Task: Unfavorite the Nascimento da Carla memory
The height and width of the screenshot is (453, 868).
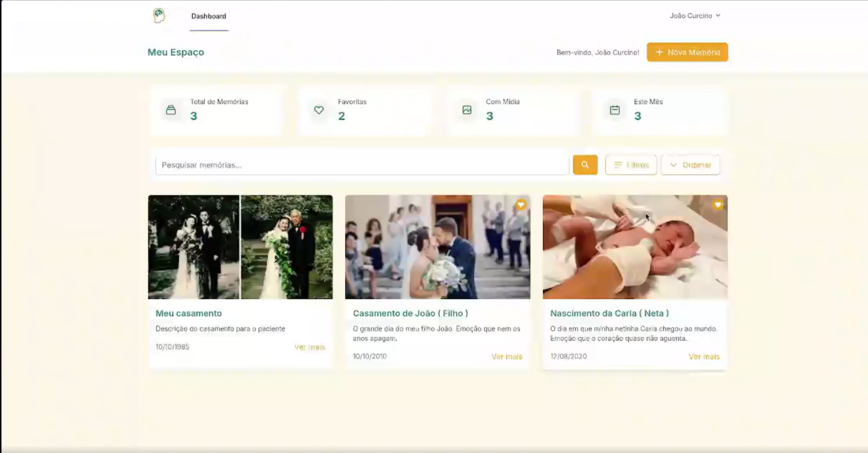Action: click(x=718, y=205)
